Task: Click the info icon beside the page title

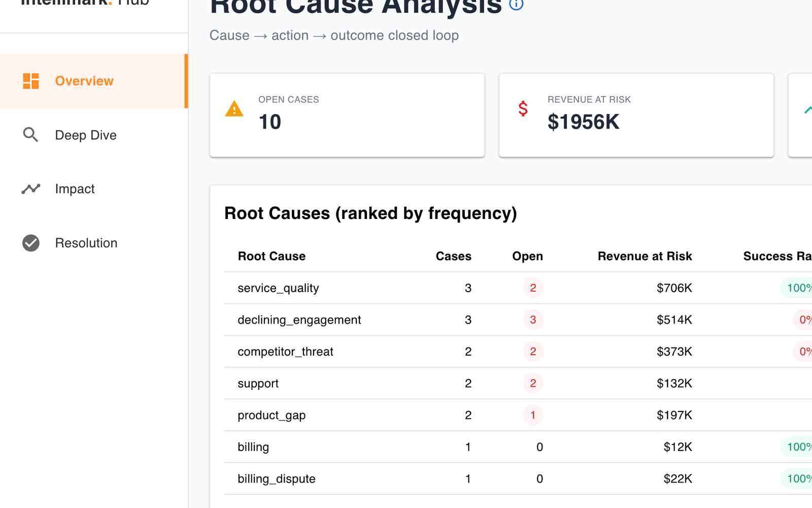Action: click(516, 4)
